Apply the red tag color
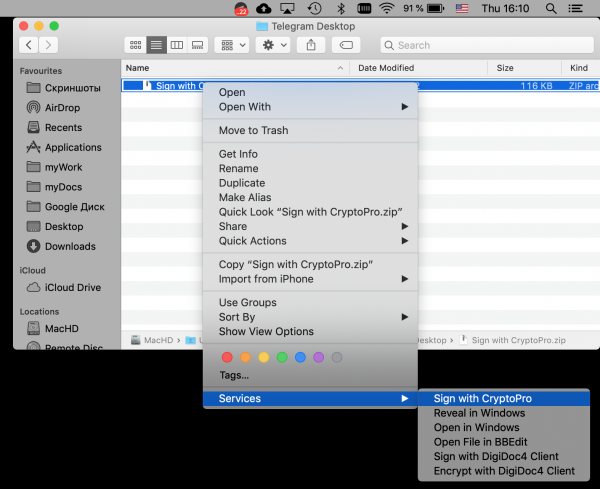This screenshot has height=489, width=600. pyautogui.click(x=227, y=357)
